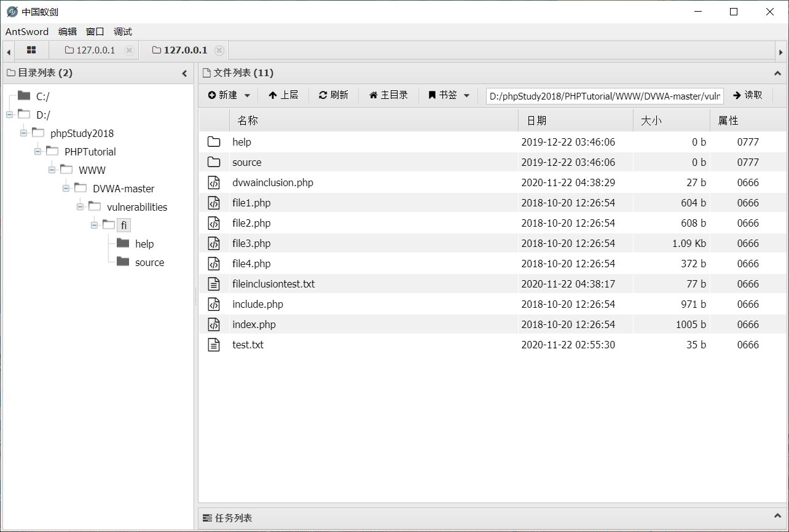This screenshot has height=532, width=789.
Task: Collapse the PHPTutorial tree node toggle
Action: click(x=37, y=152)
